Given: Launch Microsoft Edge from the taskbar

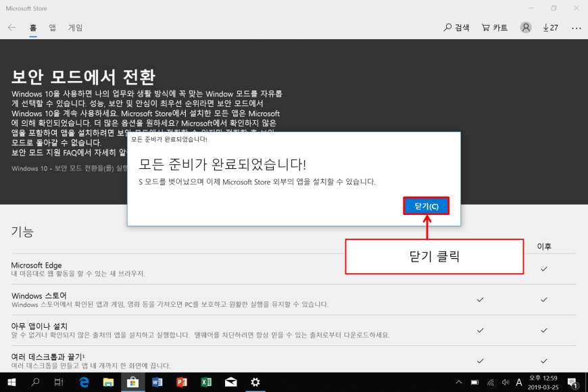Looking at the screenshot, I should [84, 383].
